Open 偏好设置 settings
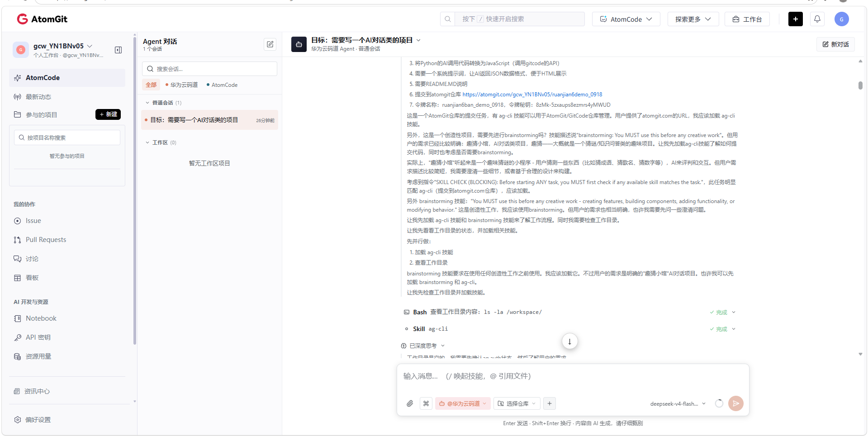 pyautogui.click(x=38, y=420)
